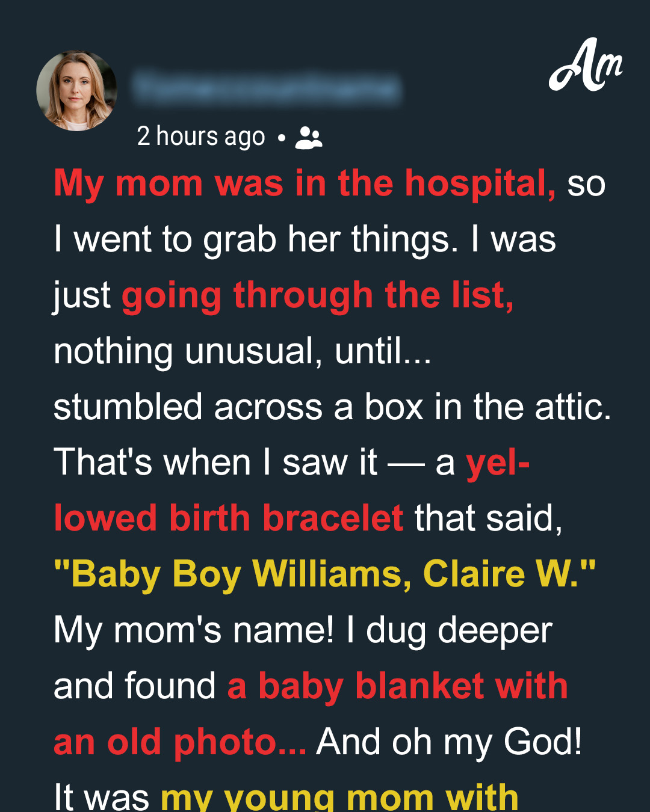Click the blurred poster name
The image size is (650, 812).
pos(267,88)
